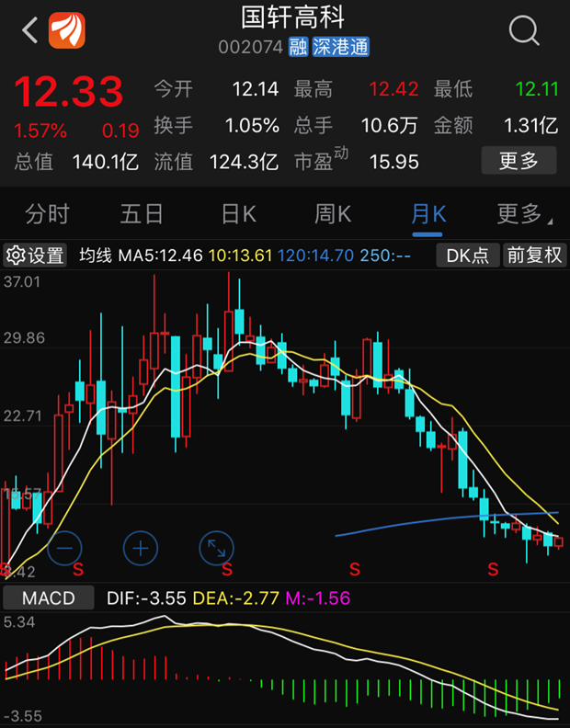
Task: Tap the 深港通 badge
Action: pos(340,47)
